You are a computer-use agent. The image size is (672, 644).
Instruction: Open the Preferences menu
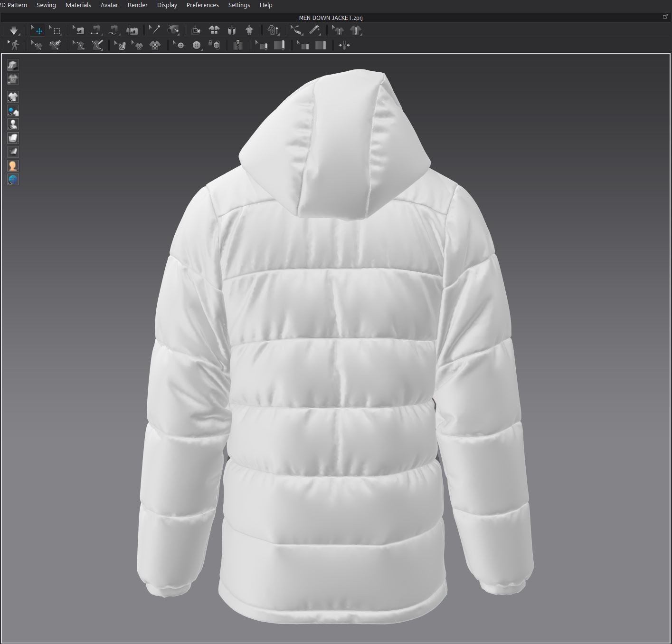(x=202, y=5)
